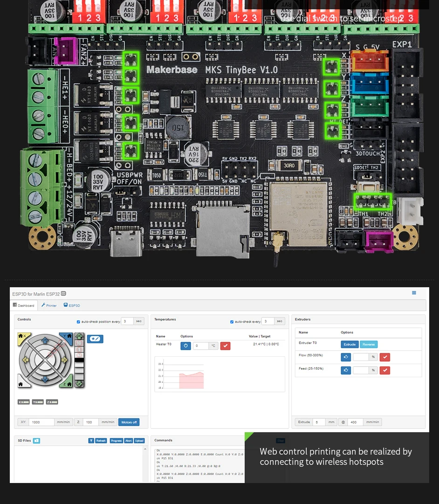Click the Heater T0 temperature input
439x504 pixels.
coord(201,346)
